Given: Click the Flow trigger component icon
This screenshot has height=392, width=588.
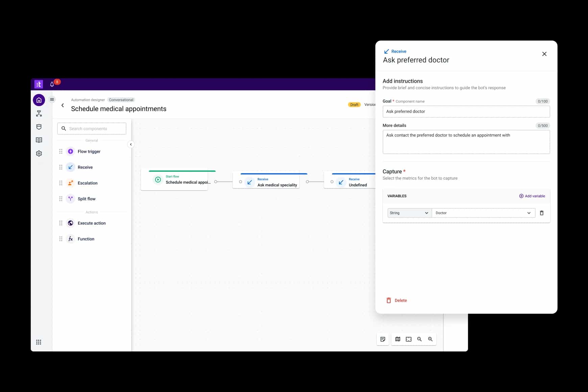Looking at the screenshot, I should 70,151.
